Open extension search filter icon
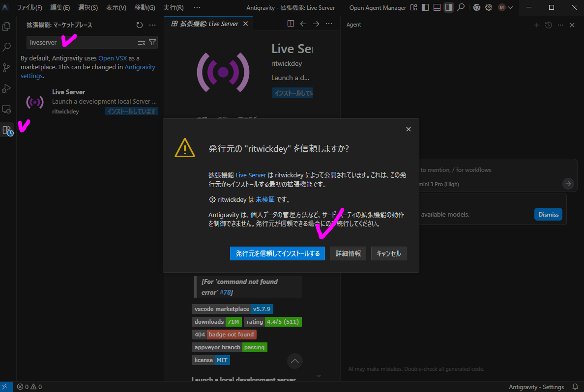584x392 pixels. tap(152, 42)
